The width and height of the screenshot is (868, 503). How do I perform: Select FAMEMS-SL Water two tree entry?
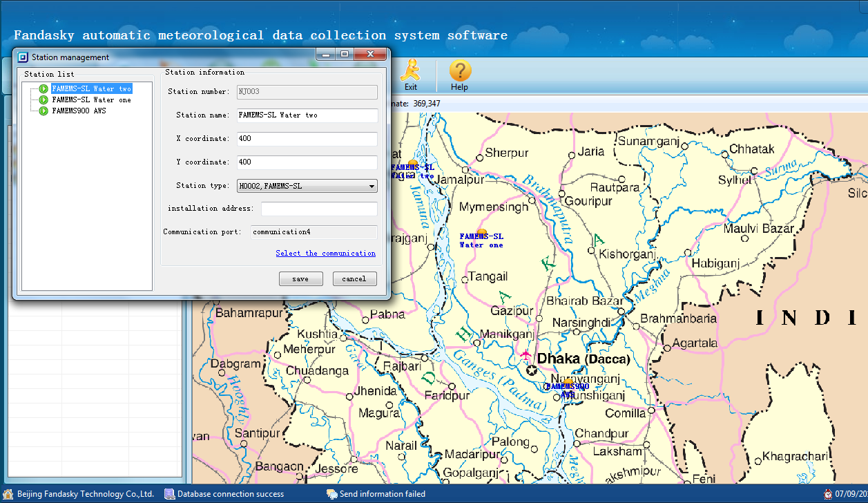pyautogui.click(x=91, y=88)
